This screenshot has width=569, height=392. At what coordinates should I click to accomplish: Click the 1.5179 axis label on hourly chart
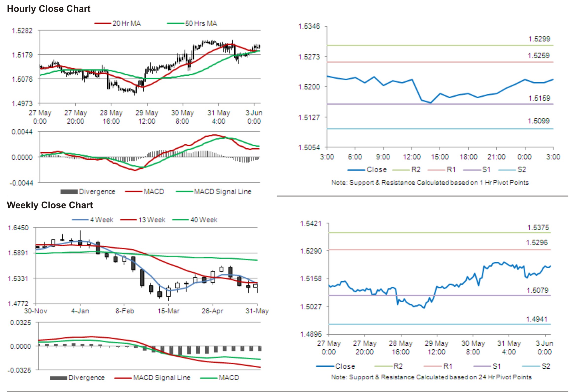pyautogui.click(x=22, y=55)
